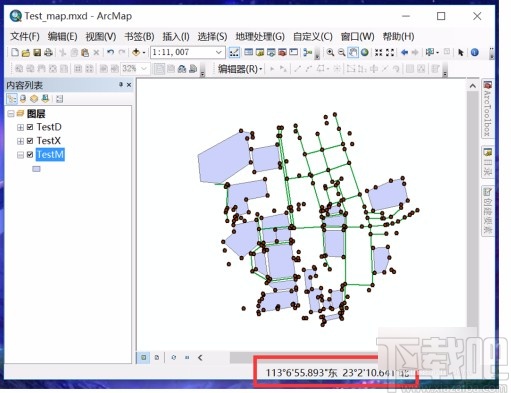This screenshot has height=393, width=511.
Task: Open the 编辑器(R) dropdown menu
Action: 240,69
